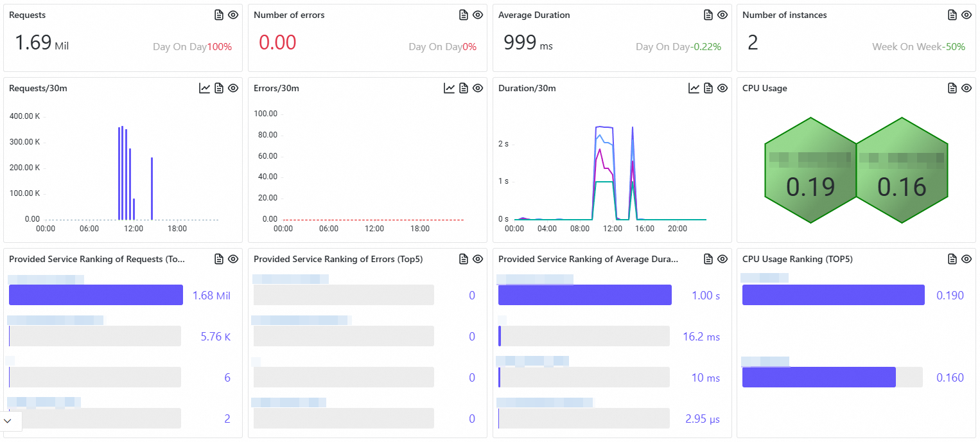The width and height of the screenshot is (980, 442).
Task: Click the 1.00 s average duration bar
Action: point(585,295)
